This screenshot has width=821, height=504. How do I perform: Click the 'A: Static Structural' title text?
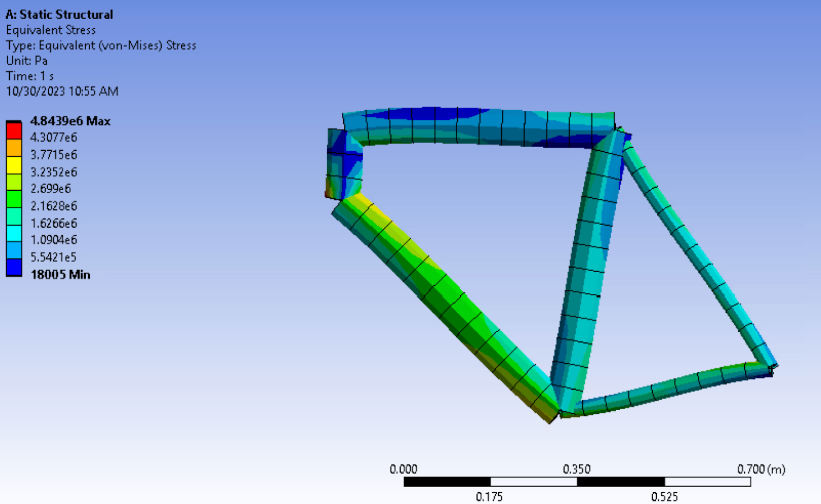coord(59,14)
